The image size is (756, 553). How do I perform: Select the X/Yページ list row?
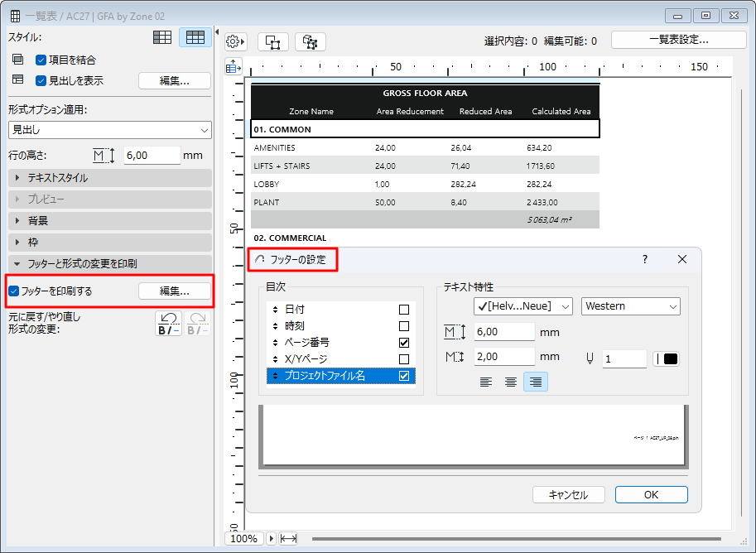(341, 359)
